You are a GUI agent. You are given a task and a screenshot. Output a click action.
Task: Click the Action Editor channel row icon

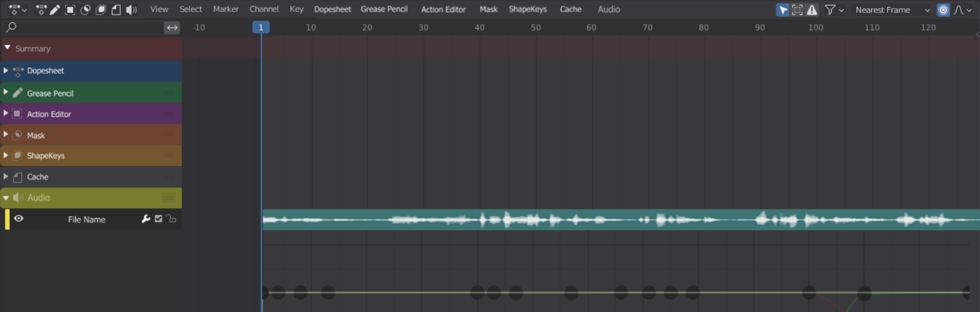pyautogui.click(x=17, y=114)
